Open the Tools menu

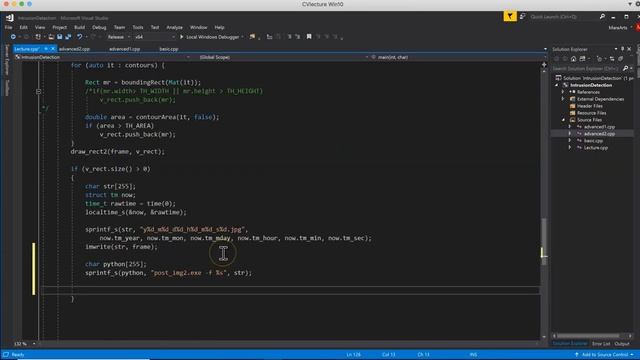[x=138, y=27]
